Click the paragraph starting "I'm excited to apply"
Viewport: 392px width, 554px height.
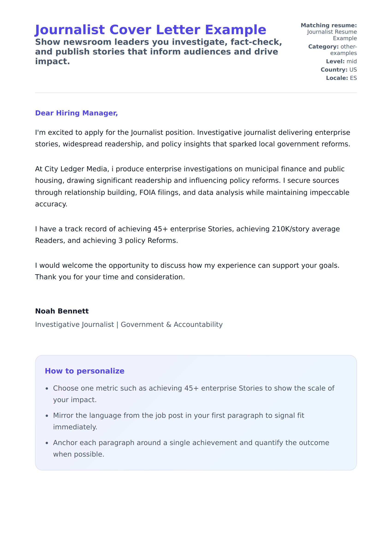(192, 138)
